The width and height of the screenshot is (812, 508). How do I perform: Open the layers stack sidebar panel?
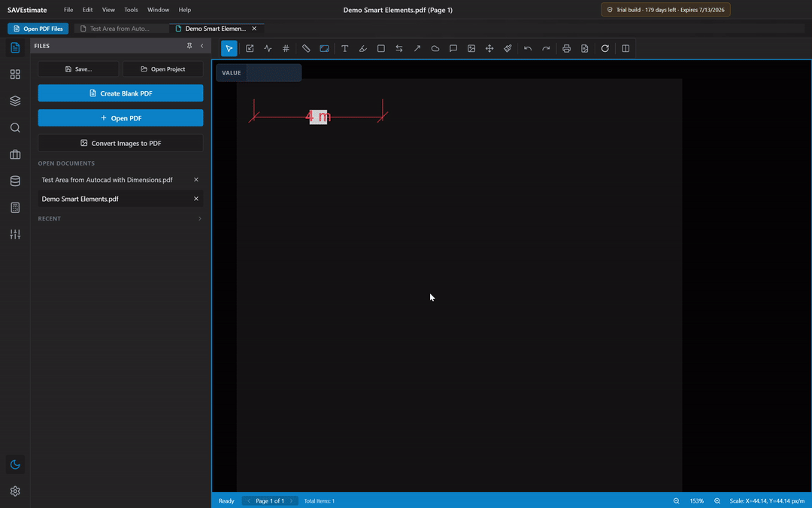tap(15, 101)
